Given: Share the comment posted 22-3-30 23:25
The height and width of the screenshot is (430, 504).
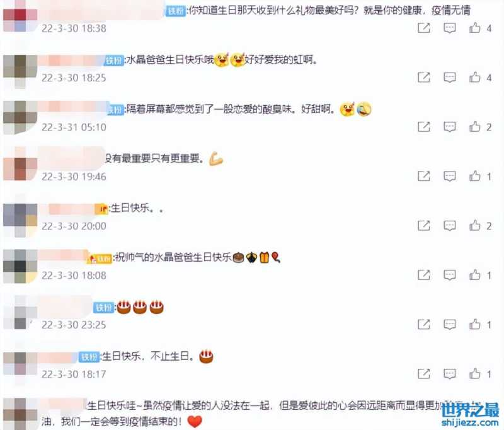Looking at the screenshot, I should tap(423, 324).
